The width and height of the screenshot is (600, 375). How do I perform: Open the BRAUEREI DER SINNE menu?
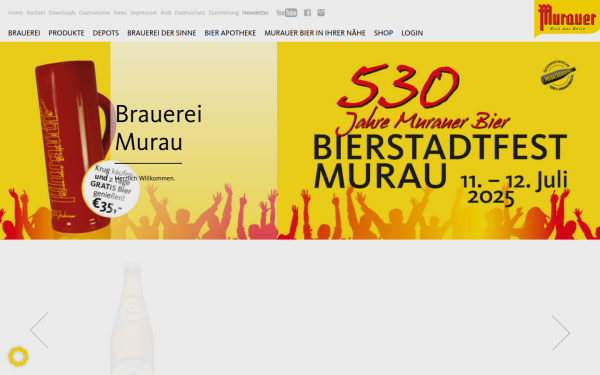[161, 33]
